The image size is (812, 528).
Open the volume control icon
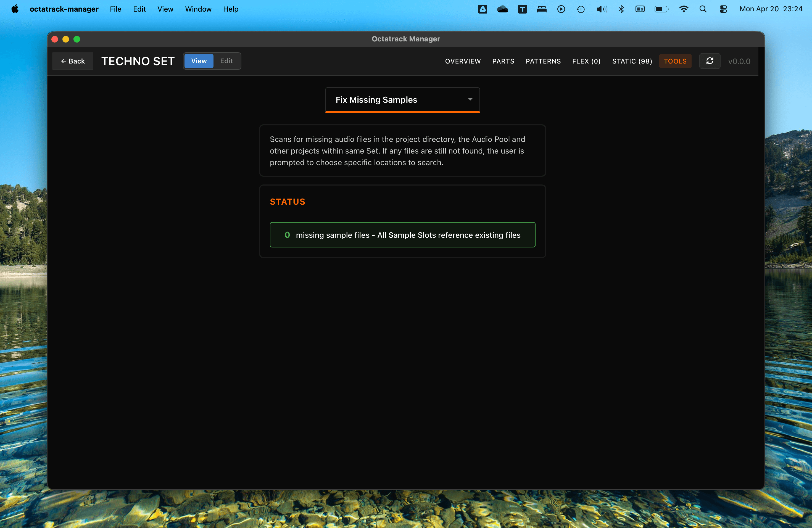point(601,9)
